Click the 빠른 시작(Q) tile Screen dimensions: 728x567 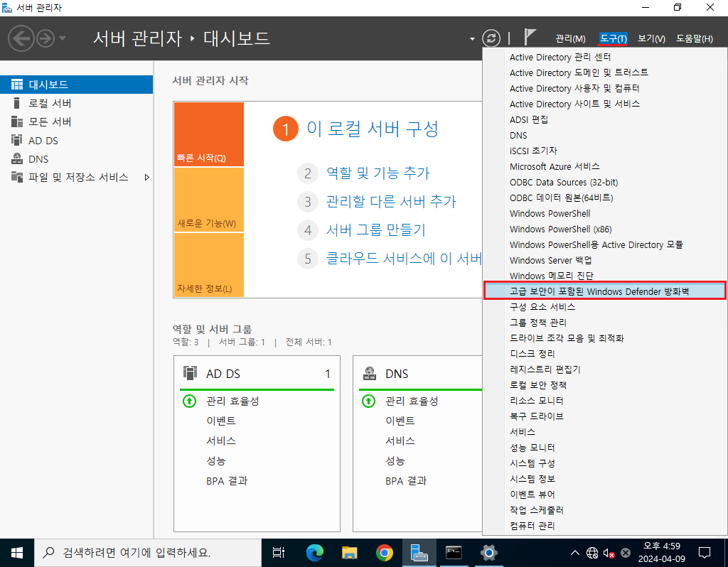208,134
